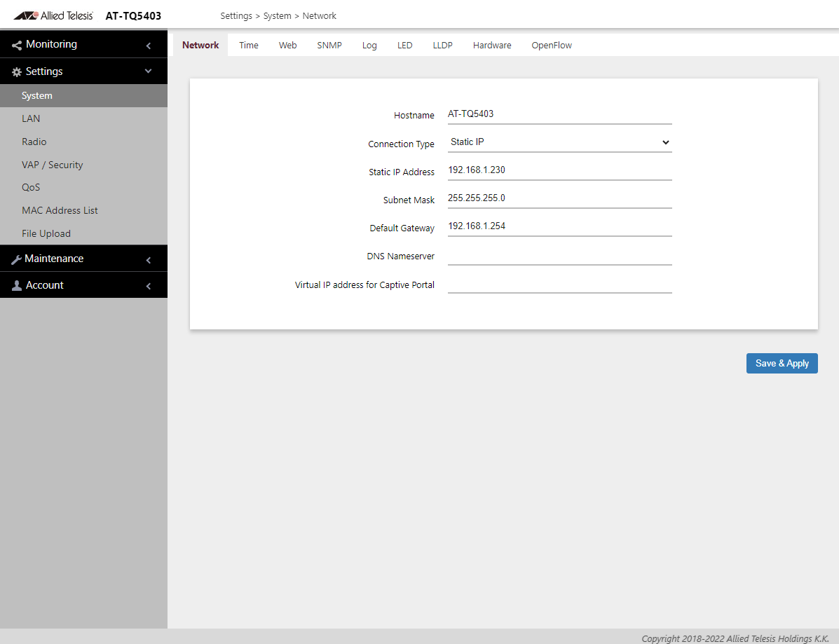
Task: Switch to the SNMP tab
Action: 329,46
